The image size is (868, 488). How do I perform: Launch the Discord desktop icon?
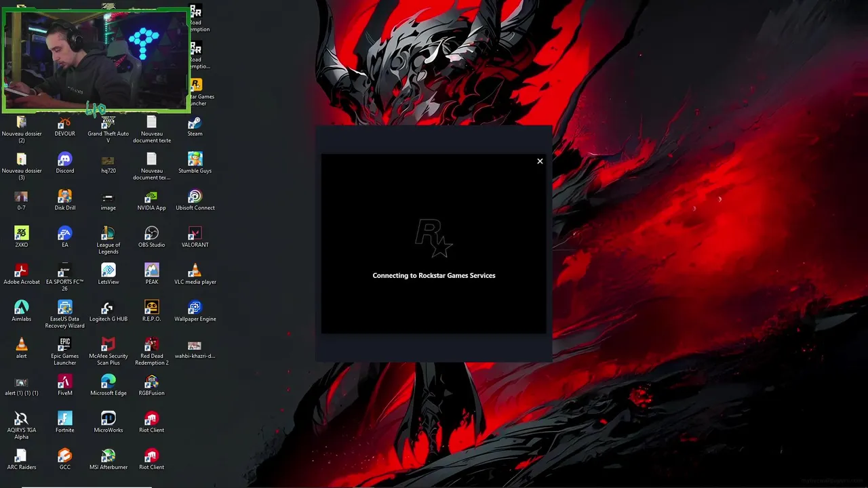pos(65,163)
